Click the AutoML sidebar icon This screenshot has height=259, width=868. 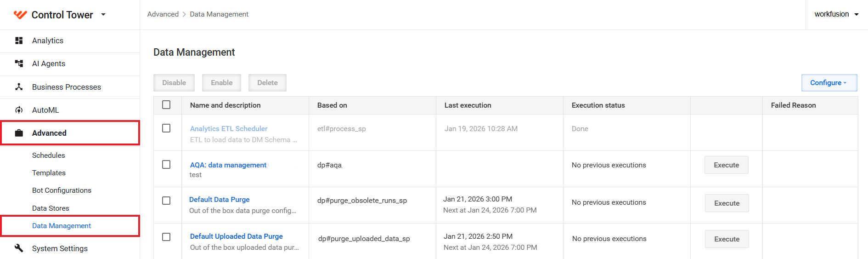click(19, 110)
